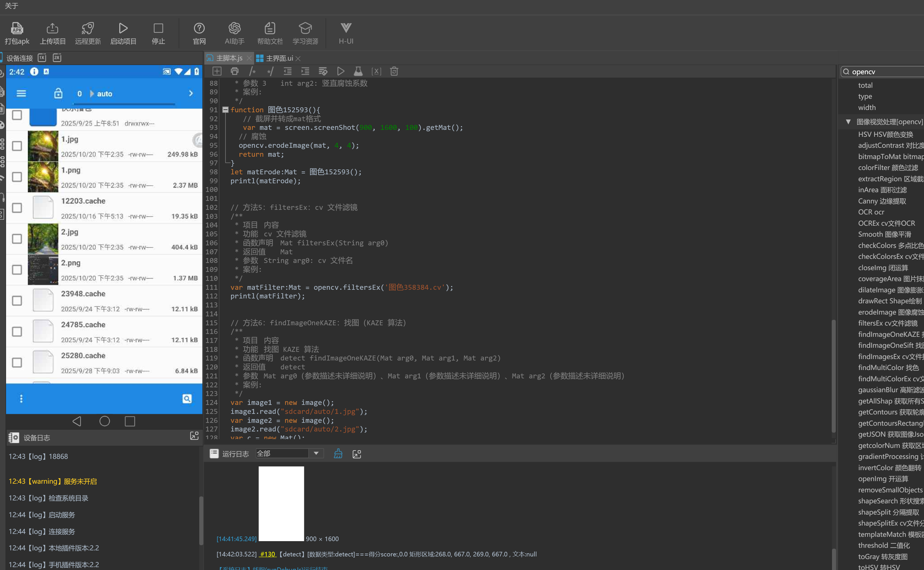The height and width of the screenshot is (570, 924).
Task: Collapse the 图像视觉处理[opencv] tree node
Action: point(848,122)
